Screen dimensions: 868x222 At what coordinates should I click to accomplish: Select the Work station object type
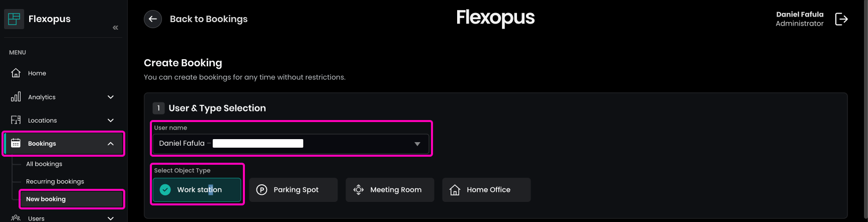point(197,190)
